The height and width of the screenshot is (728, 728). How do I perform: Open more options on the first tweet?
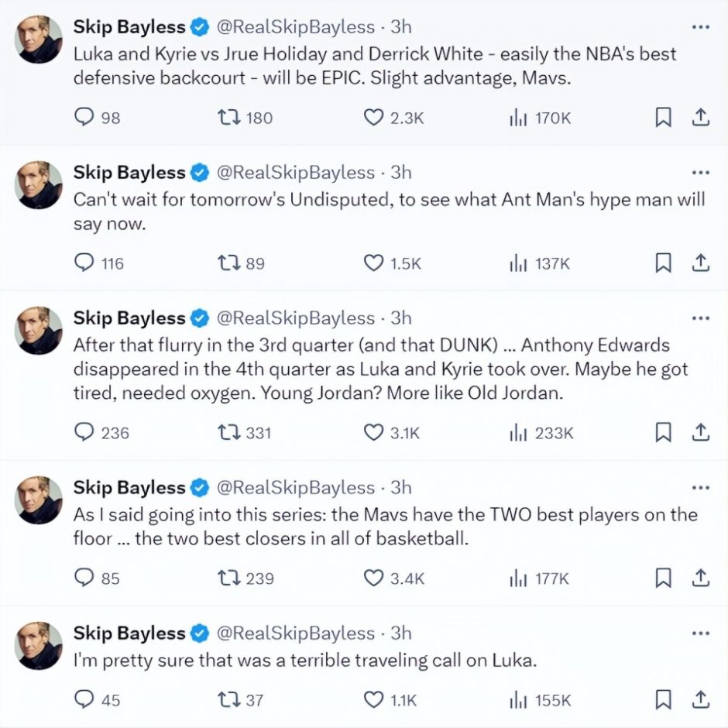pyautogui.click(x=700, y=27)
